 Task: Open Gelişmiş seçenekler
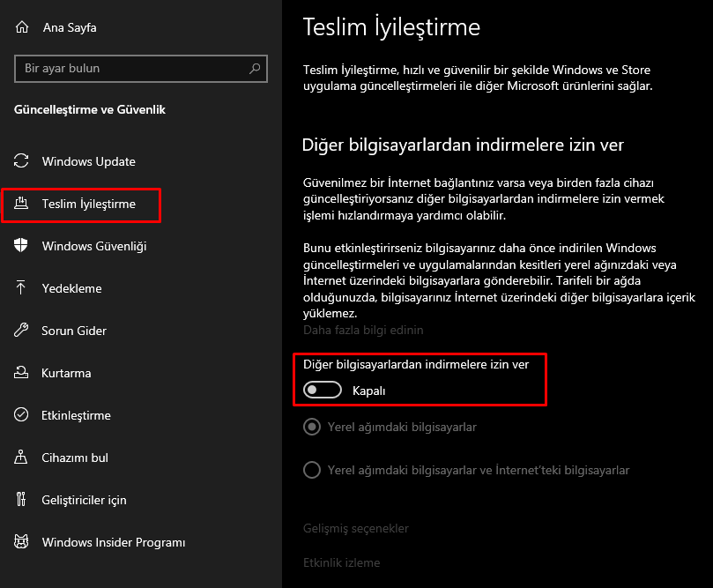pyautogui.click(x=355, y=528)
